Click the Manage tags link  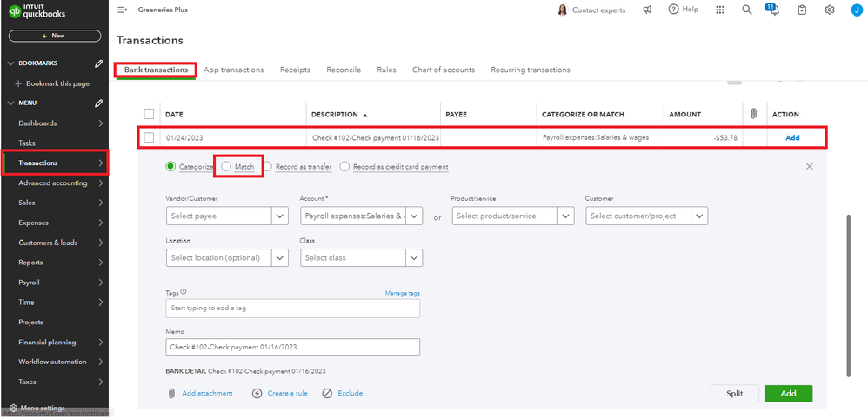pos(402,293)
